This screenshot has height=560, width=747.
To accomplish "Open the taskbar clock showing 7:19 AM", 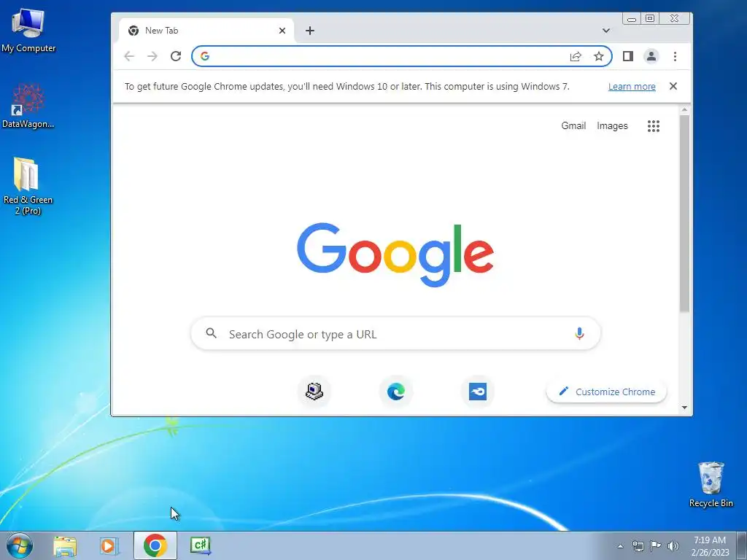I will tap(710, 545).
